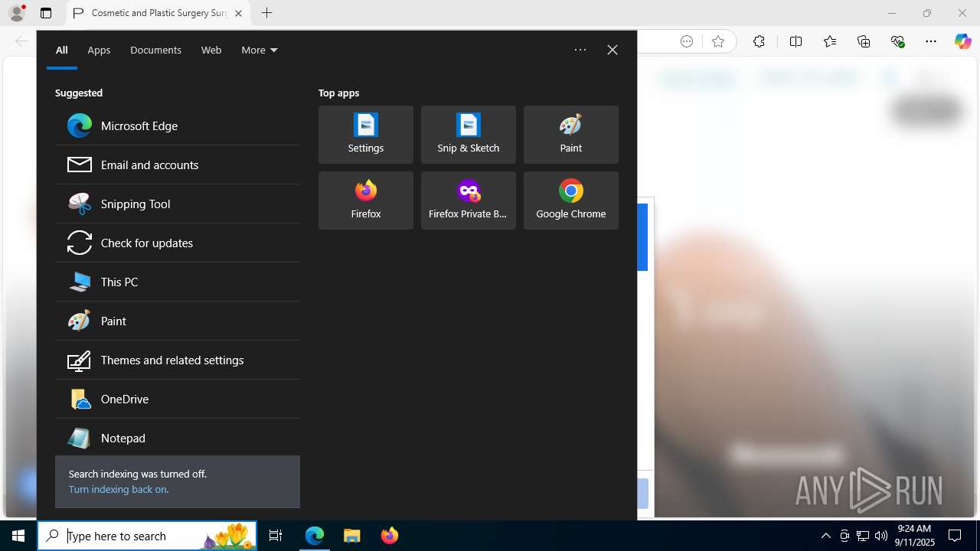This screenshot has height=551, width=980.
Task: Open Firefox from the taskbar
Action: point(390,536)
